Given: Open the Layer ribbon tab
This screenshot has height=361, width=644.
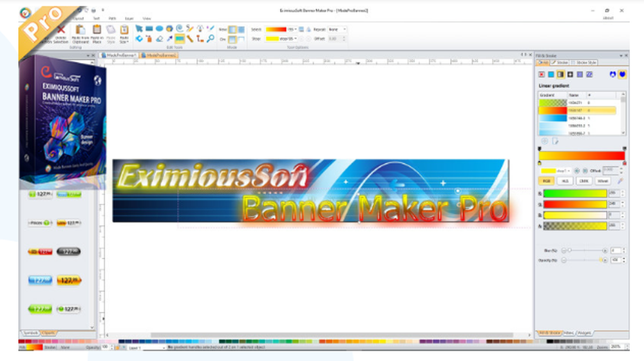Looking at the screenshot, I should [129, 19].
